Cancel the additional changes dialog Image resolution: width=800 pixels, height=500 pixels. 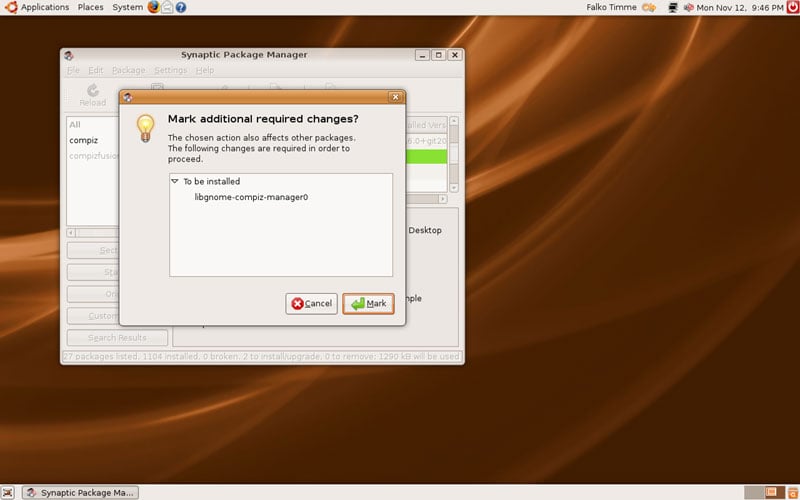pyautogui.click(x=311, y=304)
